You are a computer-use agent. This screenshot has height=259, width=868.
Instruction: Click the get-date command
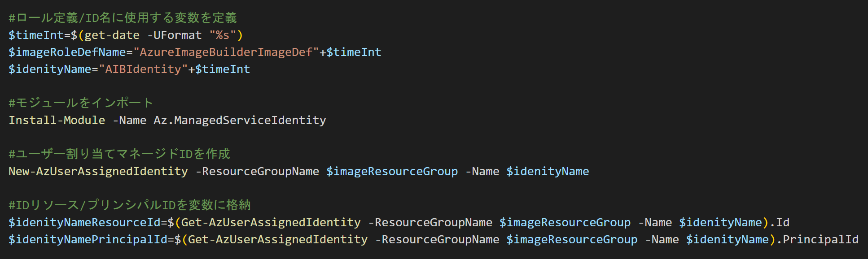pyautogui.click(x=112, y=35)
